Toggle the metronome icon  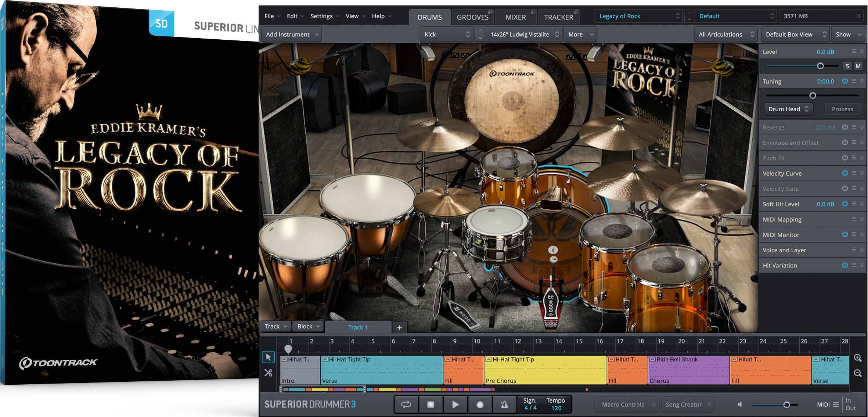[x=504, y=405]
